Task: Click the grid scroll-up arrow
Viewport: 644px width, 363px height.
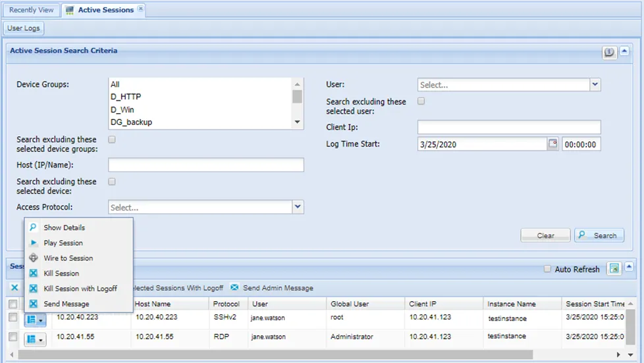Action: (630, 304)
